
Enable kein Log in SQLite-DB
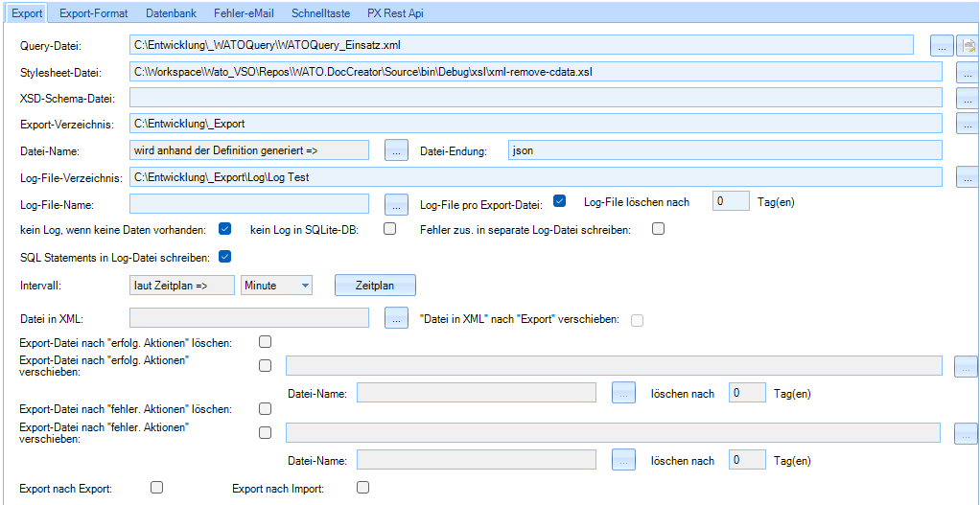(389, 229)
